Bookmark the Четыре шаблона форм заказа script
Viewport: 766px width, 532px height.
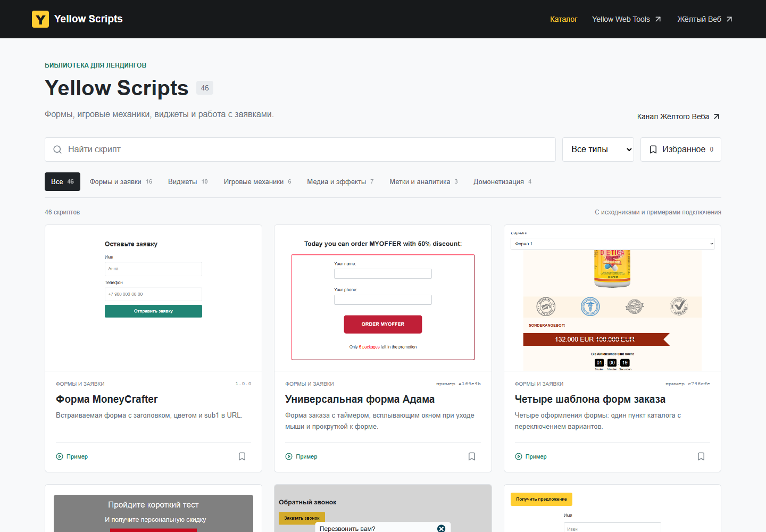pos(701,456)
